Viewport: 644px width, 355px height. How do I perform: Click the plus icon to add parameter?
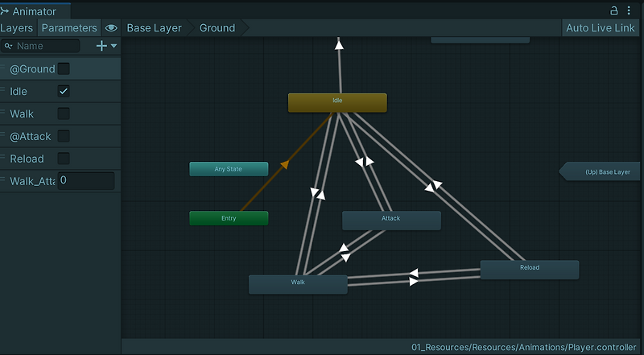pyautogui.click(x=101, y=46)
